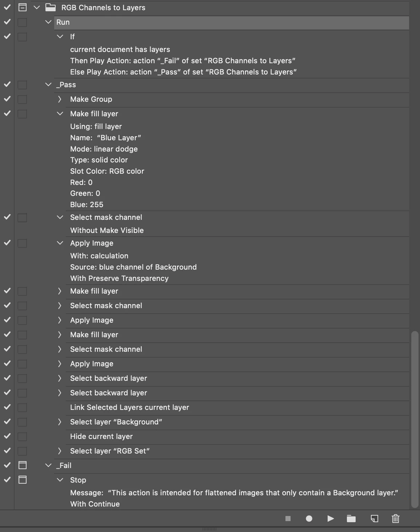This screenshot has height=532, width=420.
Task: Expand the Select layer "RGB Set" step
Action: tap(60, 451)
